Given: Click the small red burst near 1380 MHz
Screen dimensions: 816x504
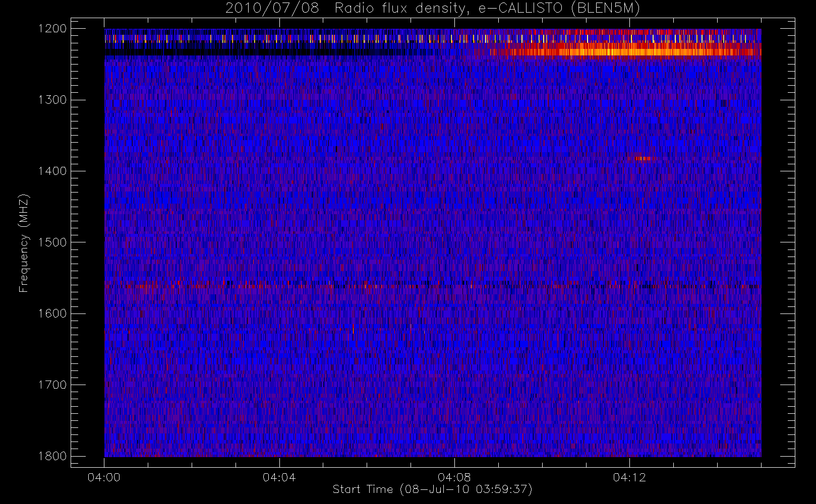Looking at the screenshot, I should coord(643,159).
